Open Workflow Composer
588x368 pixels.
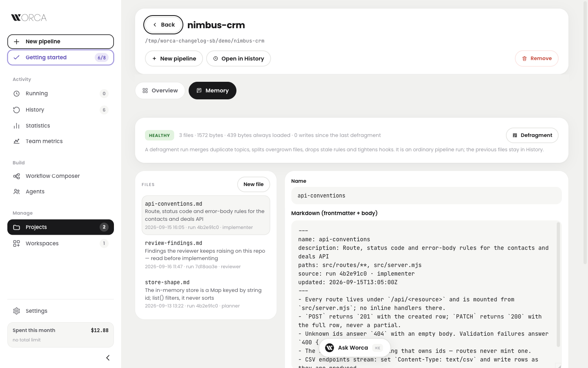[60, 176]
